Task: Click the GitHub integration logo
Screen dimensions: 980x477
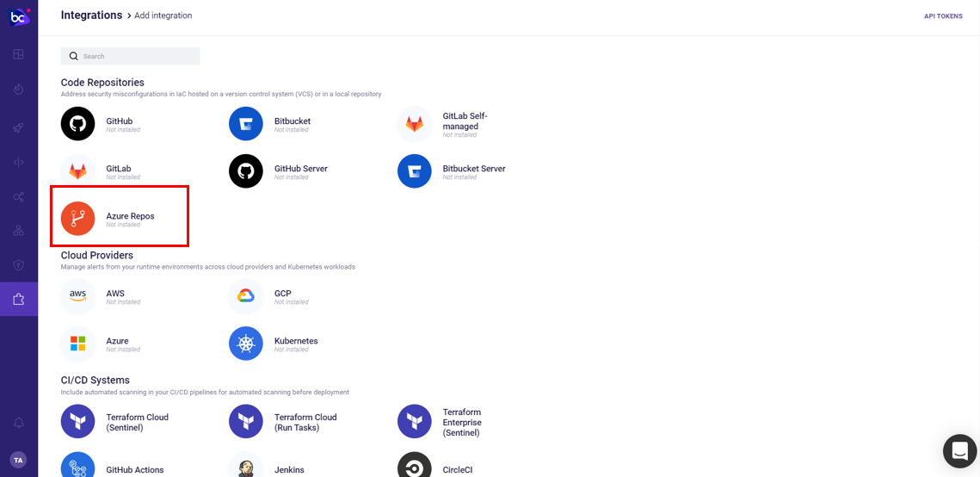Action: [x=77, y=124]
